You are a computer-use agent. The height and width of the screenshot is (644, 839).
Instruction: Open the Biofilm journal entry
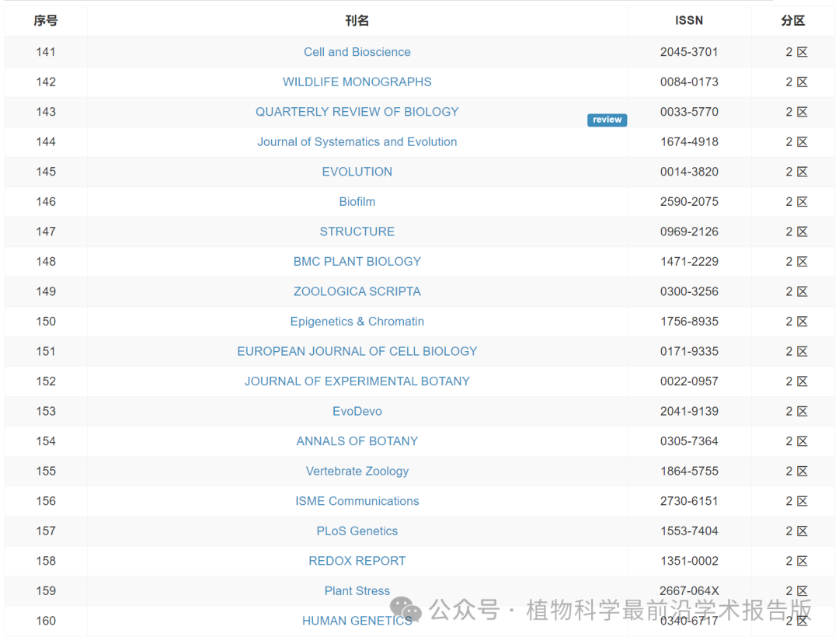point(357,201)
